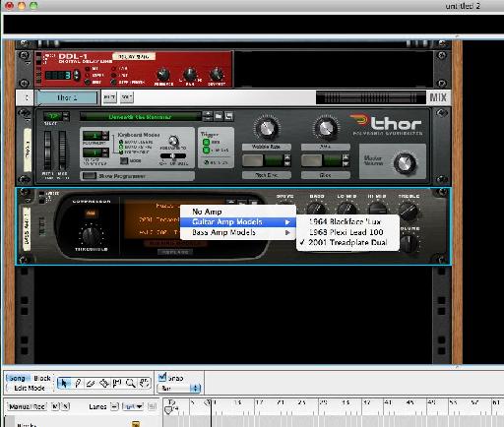Select the arrow Selection tool

point(64,383)
